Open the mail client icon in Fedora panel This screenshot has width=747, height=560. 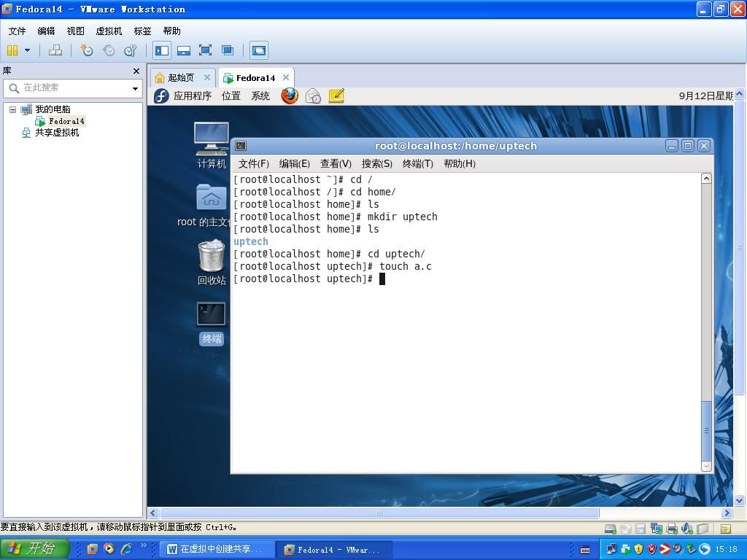pos(313,96)
